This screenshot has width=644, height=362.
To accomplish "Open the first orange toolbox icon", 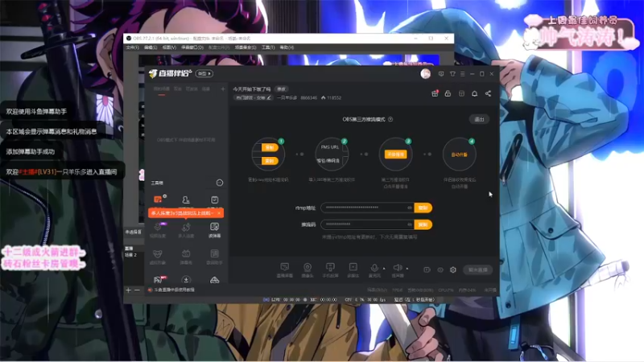I will coord(158,200).
